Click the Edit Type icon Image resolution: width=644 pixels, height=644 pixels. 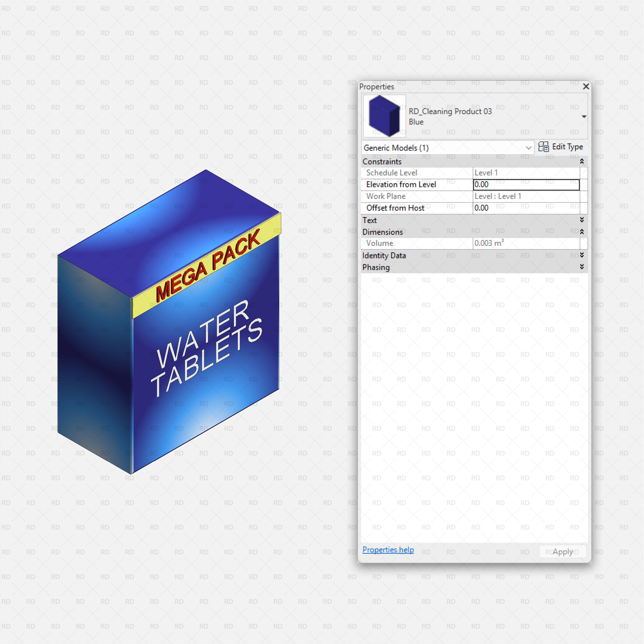coord(544,147)
